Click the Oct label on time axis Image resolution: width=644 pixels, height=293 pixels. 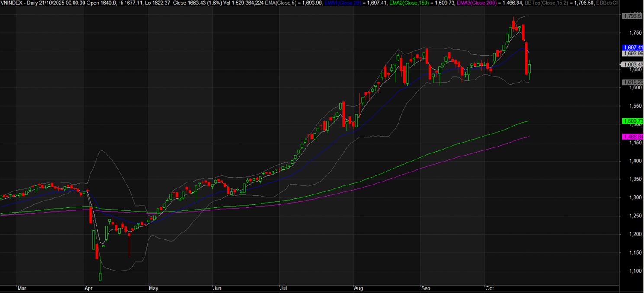click(x=490, y=288)
